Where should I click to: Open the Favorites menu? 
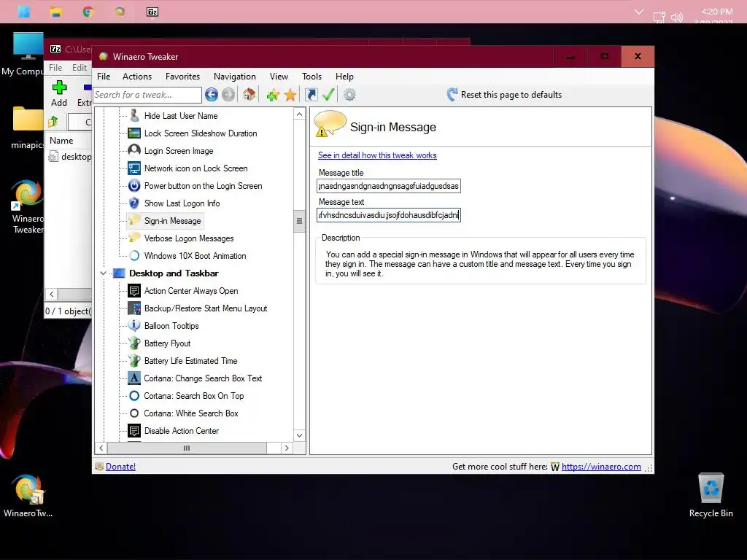[x=182, y=76]
